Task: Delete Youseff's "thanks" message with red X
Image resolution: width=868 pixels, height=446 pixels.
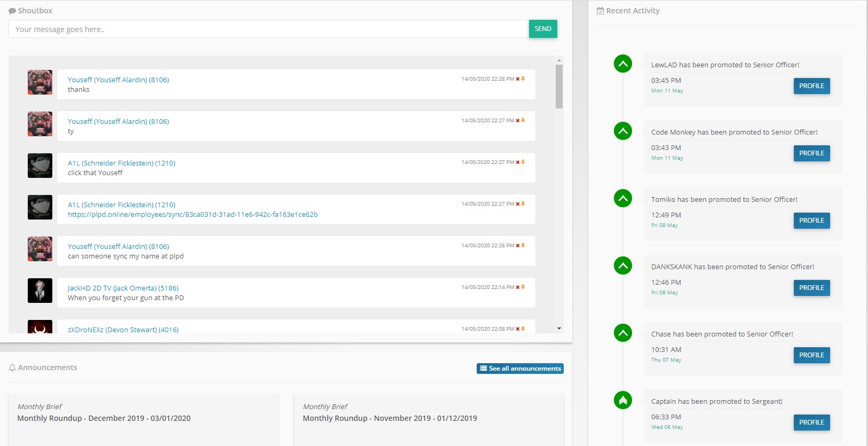Action: point(517,79)
